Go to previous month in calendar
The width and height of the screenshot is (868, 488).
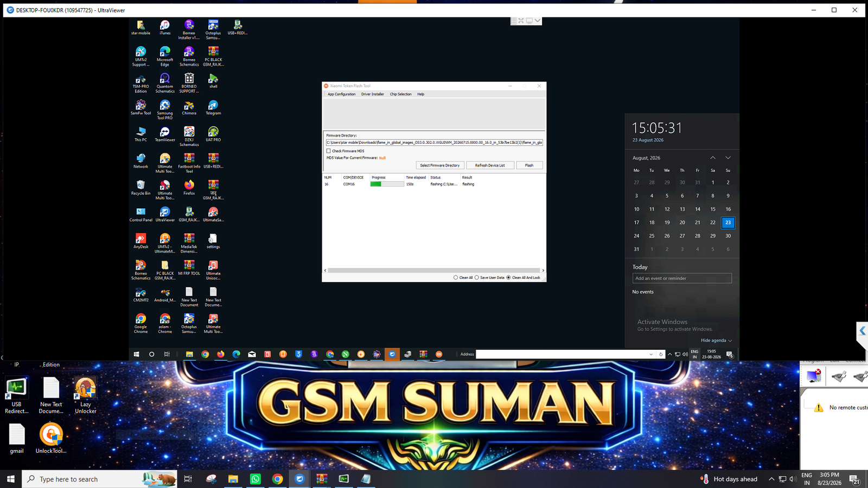[x=713, y=158]
